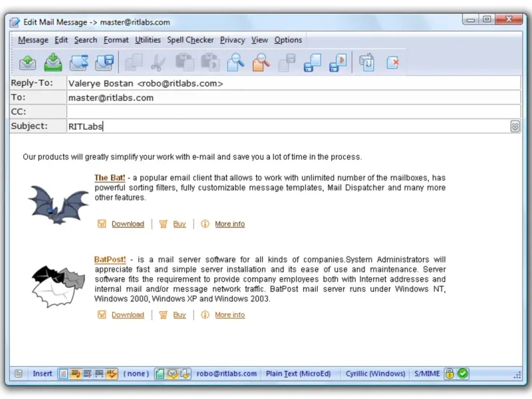Expand extra header fields chevron button

pos(515,126)
